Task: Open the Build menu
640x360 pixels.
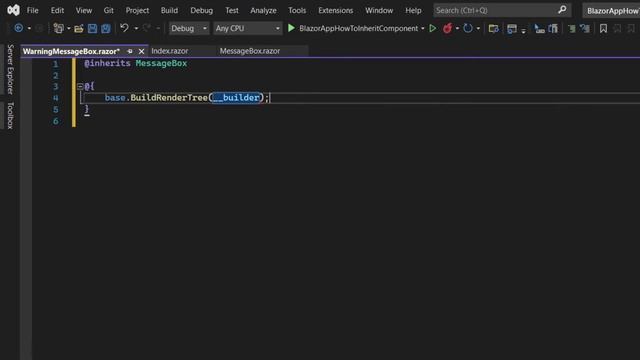Action: pyautogui.click(x=169, y=10)
